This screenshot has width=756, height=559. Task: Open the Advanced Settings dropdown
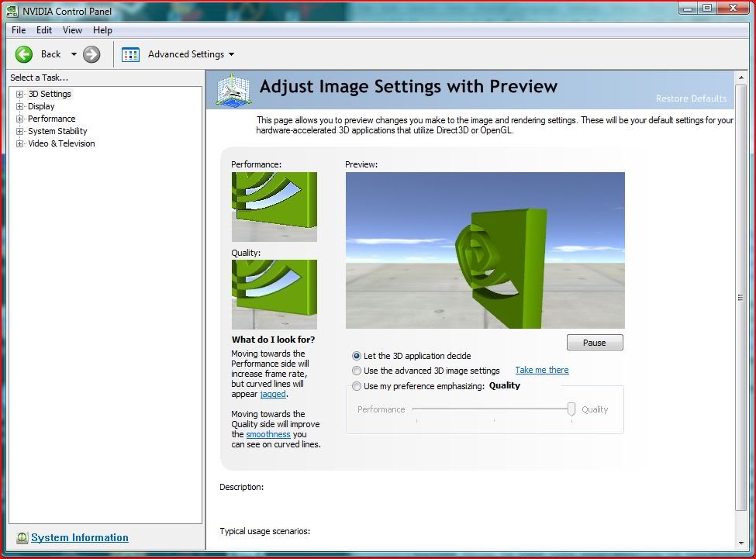231,54
